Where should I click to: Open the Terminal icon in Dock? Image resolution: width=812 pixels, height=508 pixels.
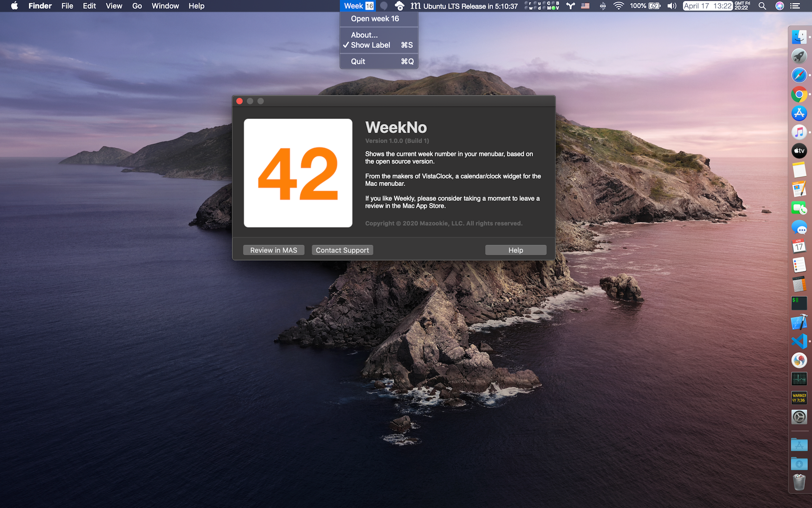799,303
